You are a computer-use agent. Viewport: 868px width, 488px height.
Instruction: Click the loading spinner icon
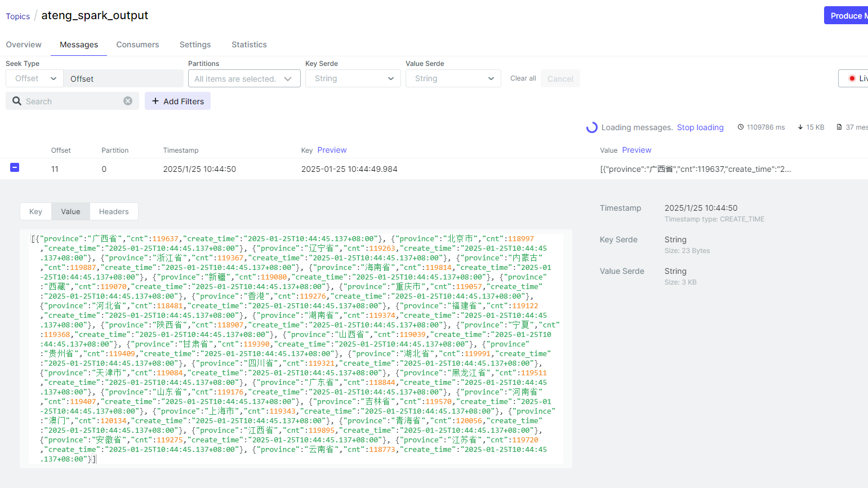point(591,127)
